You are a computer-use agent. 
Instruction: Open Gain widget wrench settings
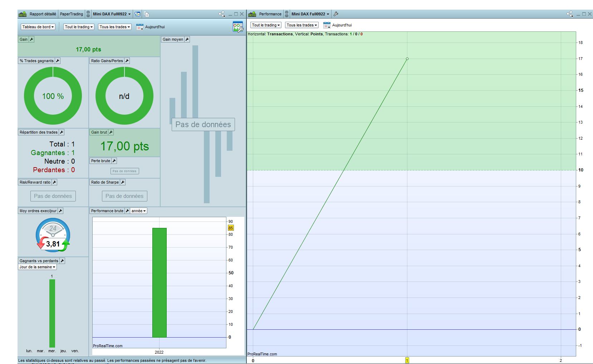(31, 39)
